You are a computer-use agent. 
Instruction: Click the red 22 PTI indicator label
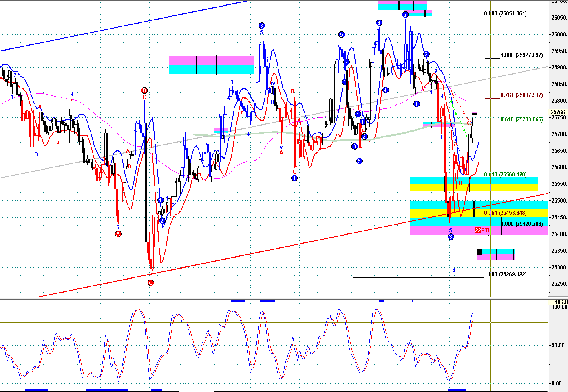(x=478, y=230)
